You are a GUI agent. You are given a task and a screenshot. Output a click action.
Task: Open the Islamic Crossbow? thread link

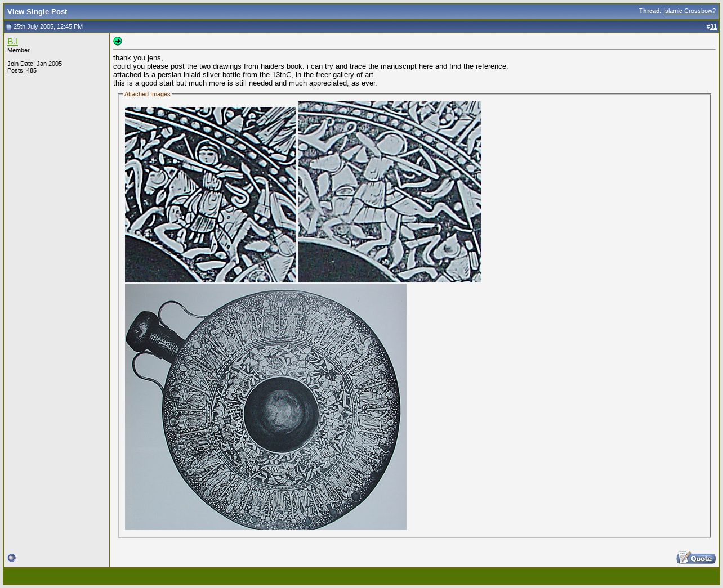(x=689, y=11)
